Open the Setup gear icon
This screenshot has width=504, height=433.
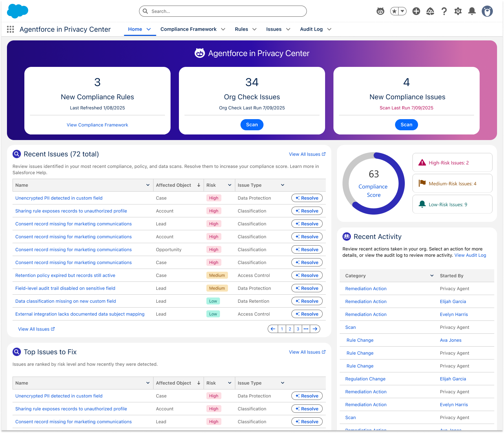458,11
